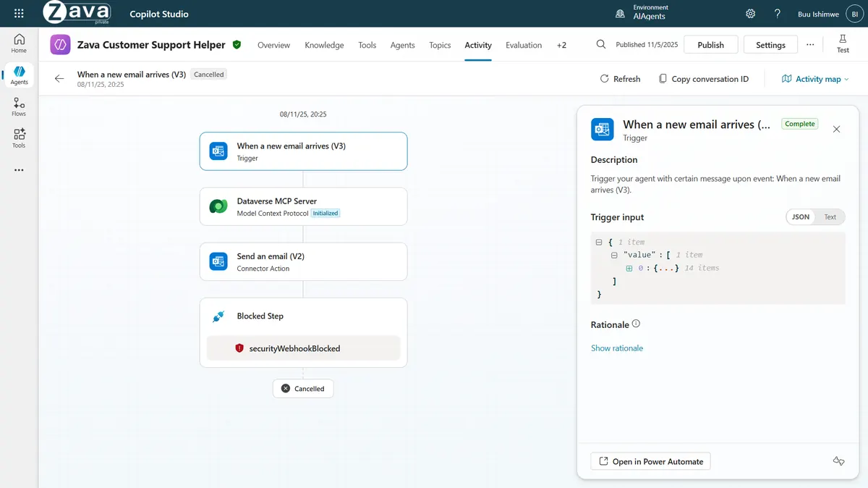This screenshot has width=868, height=488.
Task: Select the securityWebhookBlocked row
Action: 303,348
